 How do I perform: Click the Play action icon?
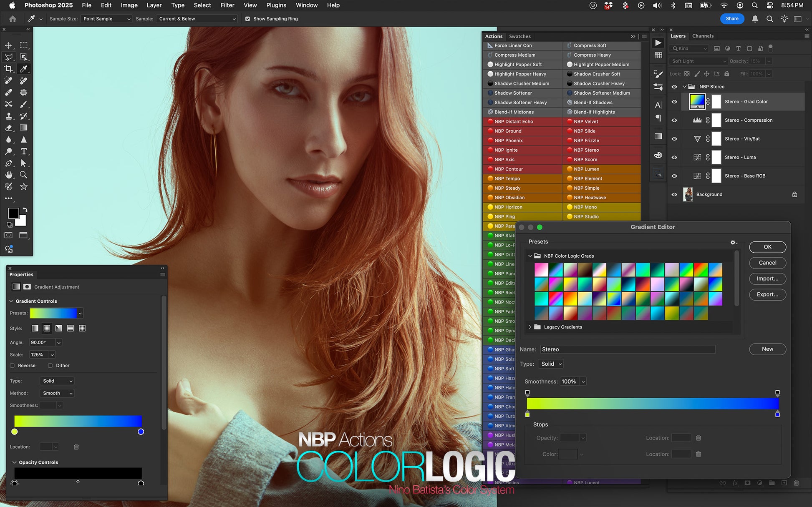[658, 43]
